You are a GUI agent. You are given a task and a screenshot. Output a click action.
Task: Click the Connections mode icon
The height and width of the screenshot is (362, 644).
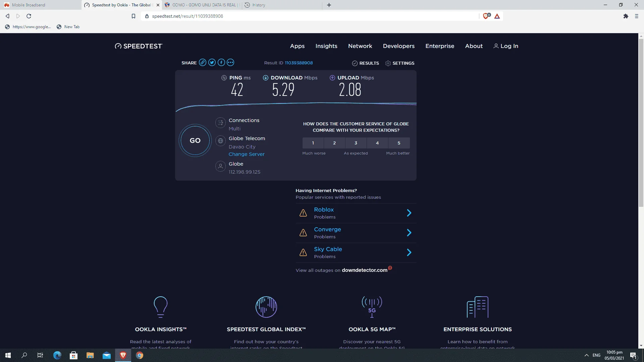point(220,123)
